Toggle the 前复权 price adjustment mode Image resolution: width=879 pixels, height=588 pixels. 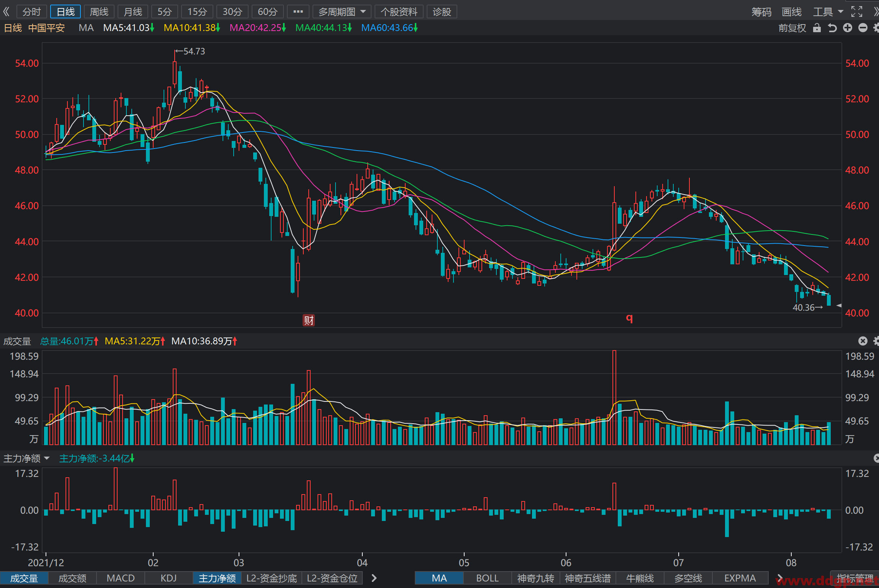pos(792,28)
